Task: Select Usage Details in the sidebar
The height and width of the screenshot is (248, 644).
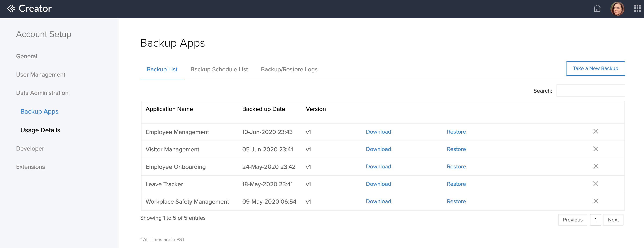Action: 40,130
